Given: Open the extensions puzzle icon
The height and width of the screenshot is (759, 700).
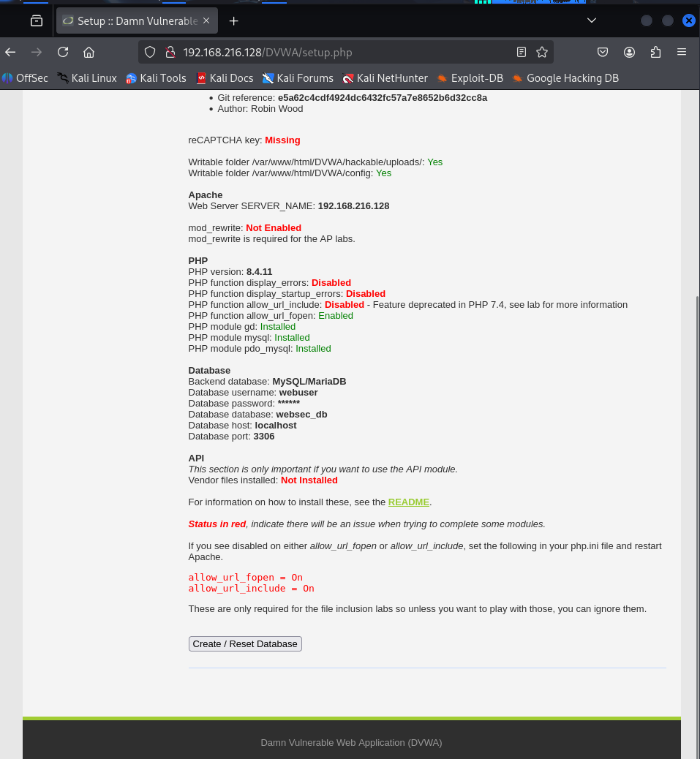Looking at the screenshot, I should click(655, 52).
